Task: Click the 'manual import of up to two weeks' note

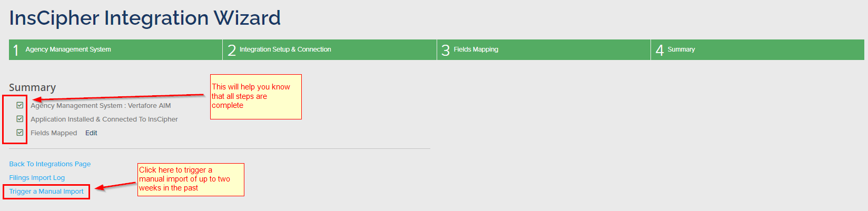Action: (191, 179)
